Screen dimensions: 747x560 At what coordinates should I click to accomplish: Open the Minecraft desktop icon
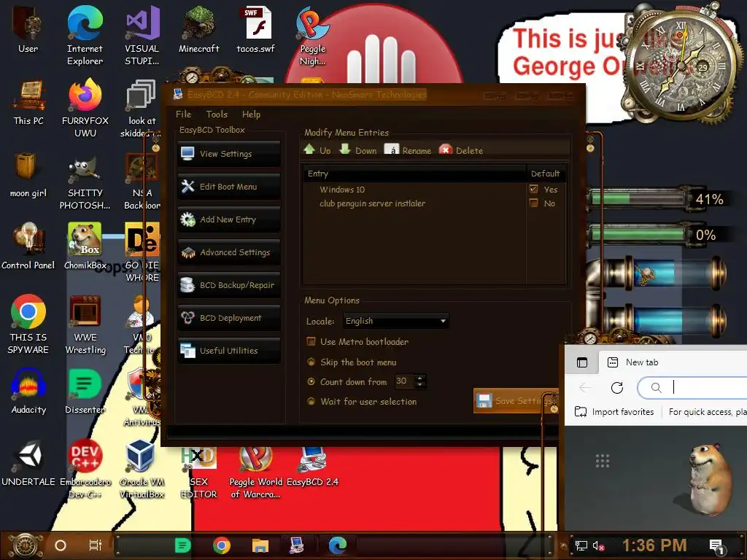pos(199,29)
